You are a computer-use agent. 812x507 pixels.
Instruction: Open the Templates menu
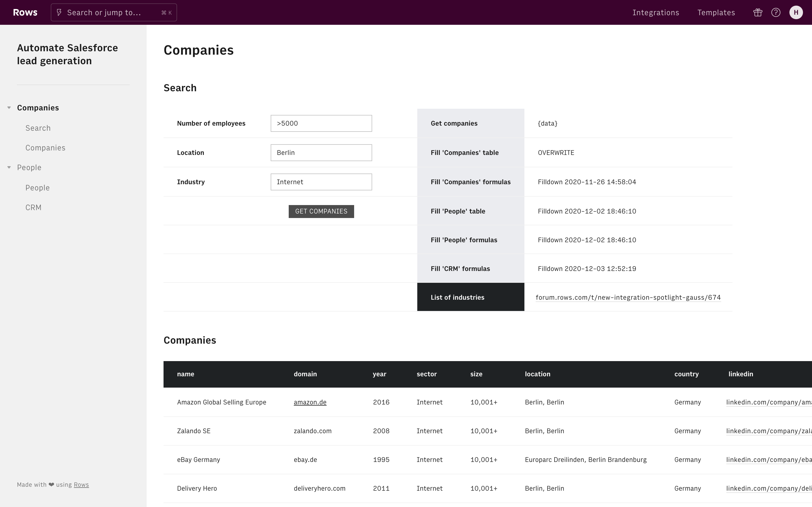tap(716, 12)
